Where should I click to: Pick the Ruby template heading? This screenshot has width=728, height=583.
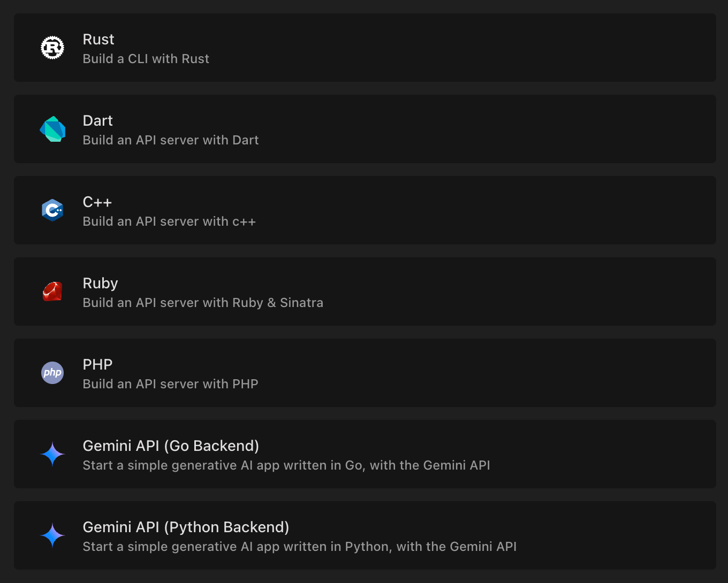[x=101, y=283]
